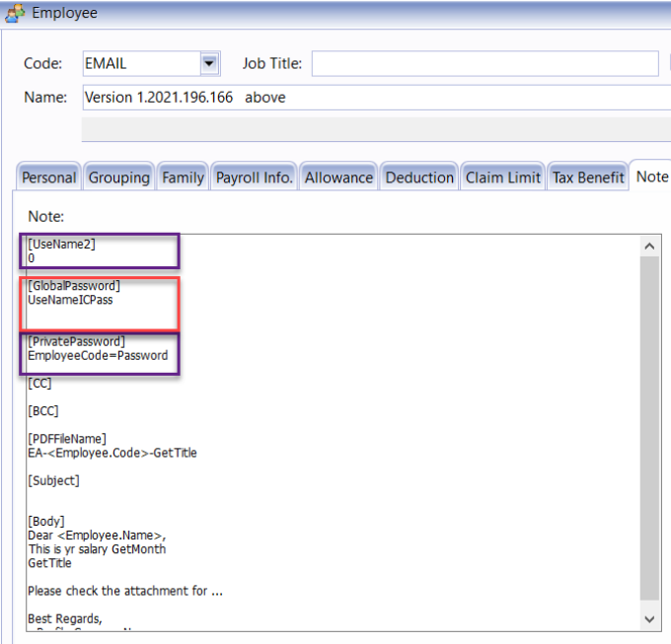Click the 'This is yr salary GetMonth' line
Screen dimensions: 671x644
pos(97,549)
